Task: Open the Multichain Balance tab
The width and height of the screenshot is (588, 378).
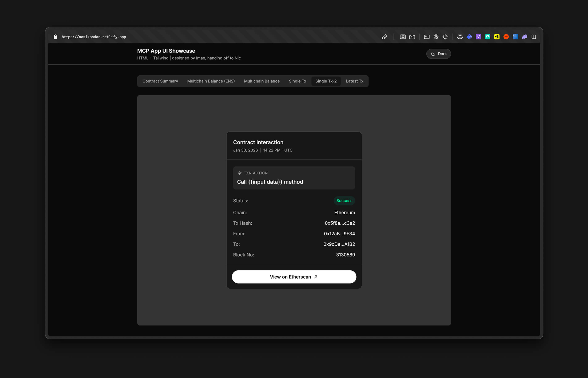Action: coord(262,81)
